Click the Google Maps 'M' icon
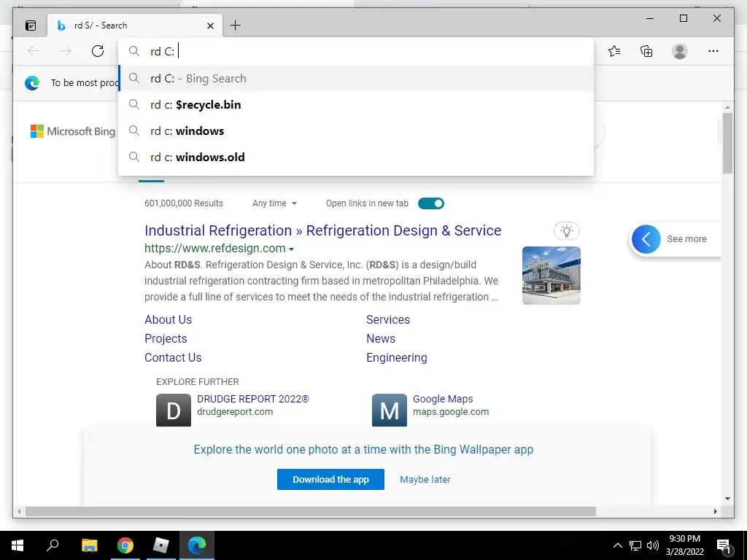Screen dimensions: 747x560 pyautogui.click(x=390, y=410)
